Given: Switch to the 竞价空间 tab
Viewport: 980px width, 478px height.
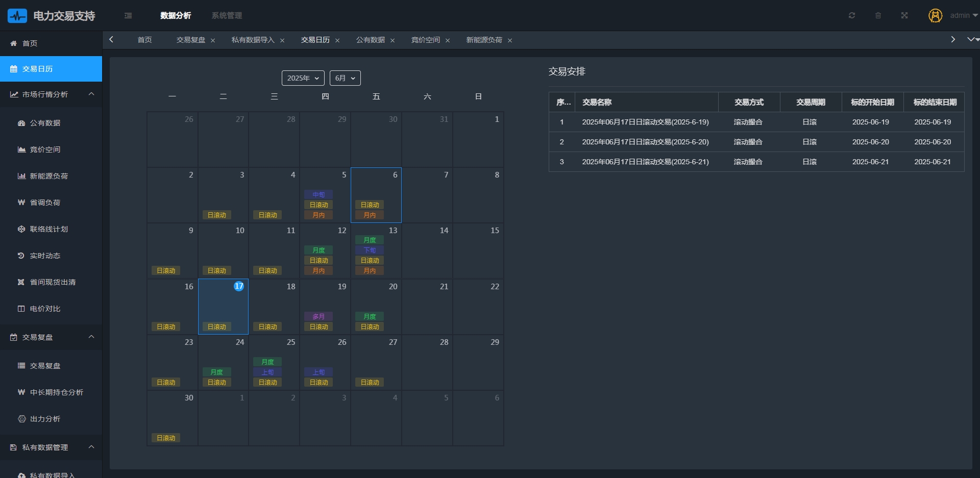Looking at the screenshot, I should [x=426, y=40].
